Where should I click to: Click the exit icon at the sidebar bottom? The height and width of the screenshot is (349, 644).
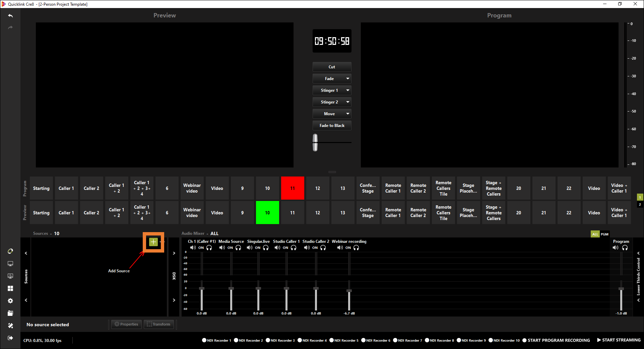click(10, 338)
